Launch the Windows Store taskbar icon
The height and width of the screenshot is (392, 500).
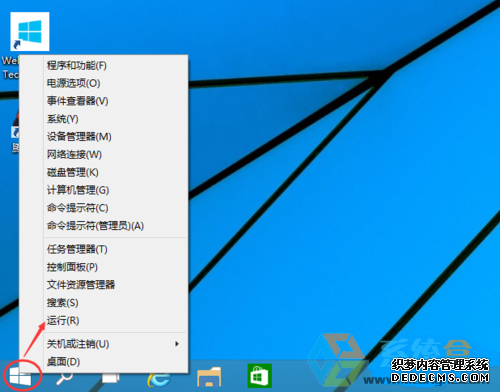point(259,376)
